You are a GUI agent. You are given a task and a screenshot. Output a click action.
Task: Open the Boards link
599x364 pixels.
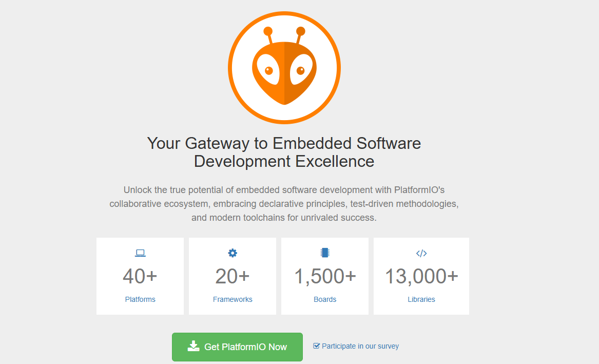point(325,299)
